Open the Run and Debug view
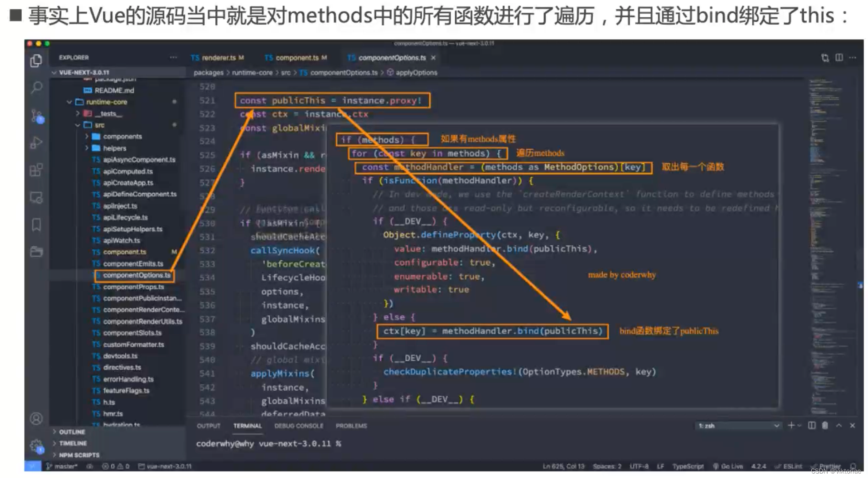 pos(36,143)
